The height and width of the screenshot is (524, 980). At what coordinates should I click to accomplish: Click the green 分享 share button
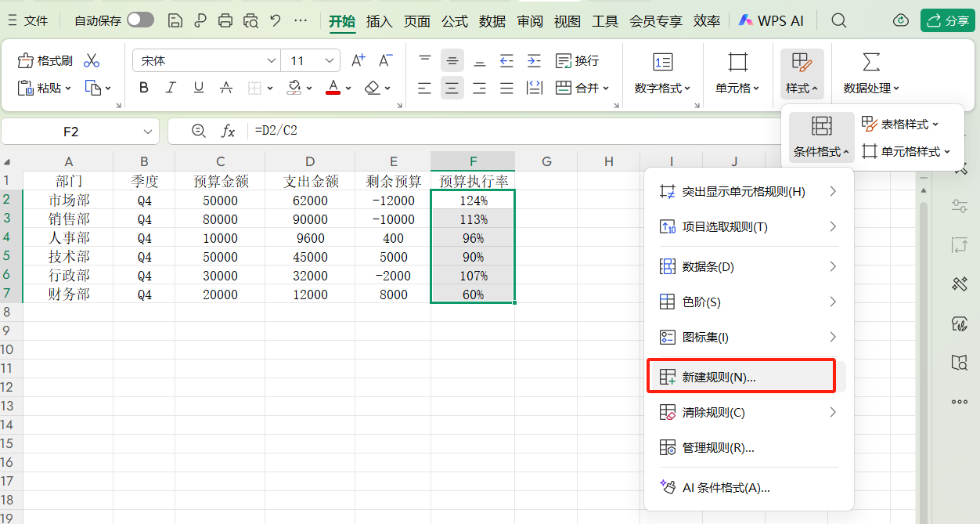[x=947, y=21]
